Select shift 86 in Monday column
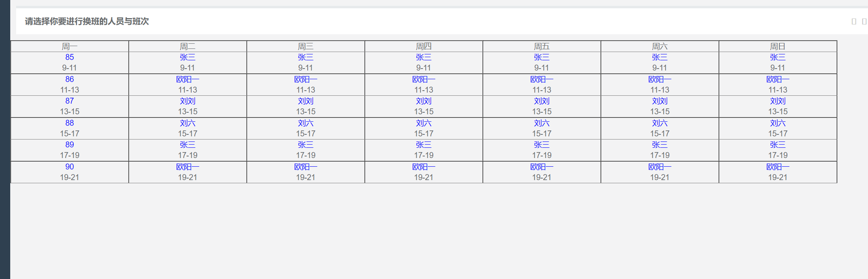 click(x=70, y=79)
